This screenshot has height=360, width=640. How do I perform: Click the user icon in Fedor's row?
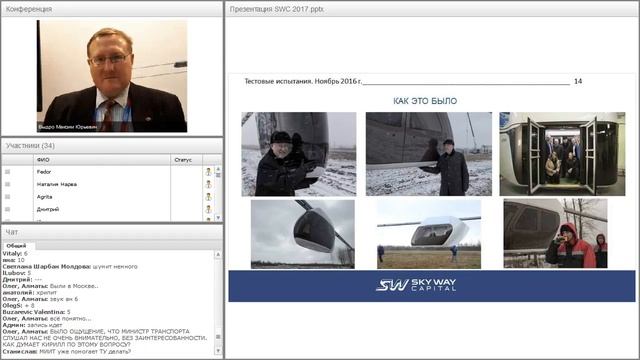tap(208, 172)
